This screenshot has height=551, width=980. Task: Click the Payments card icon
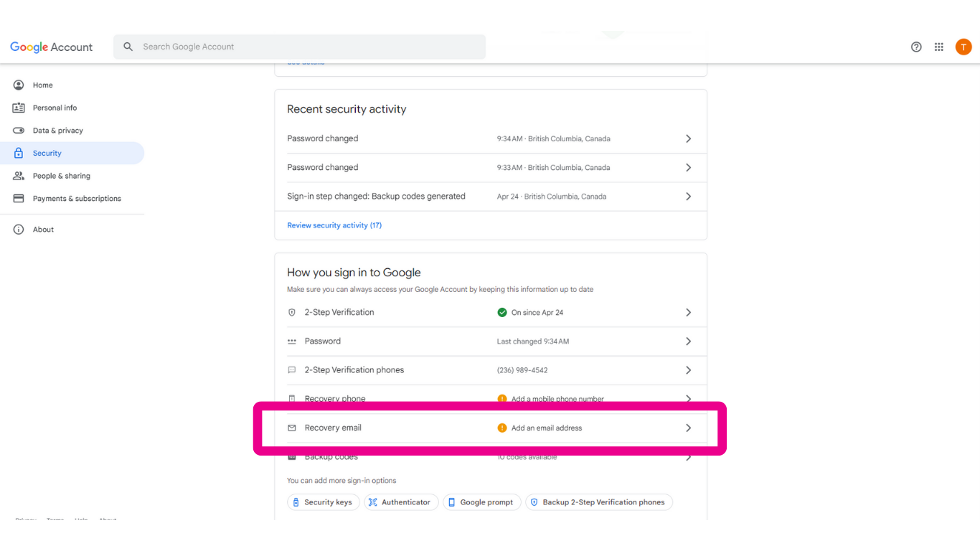click(x=19, y=199)
